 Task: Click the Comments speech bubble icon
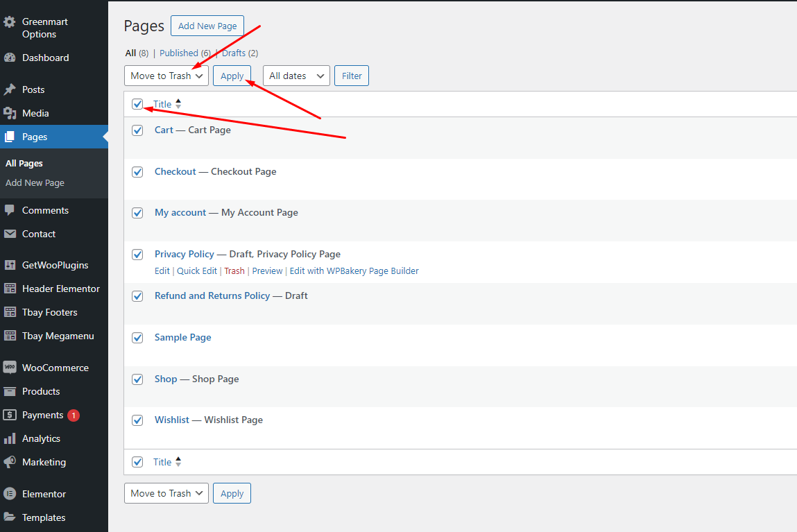coord(10,210)
